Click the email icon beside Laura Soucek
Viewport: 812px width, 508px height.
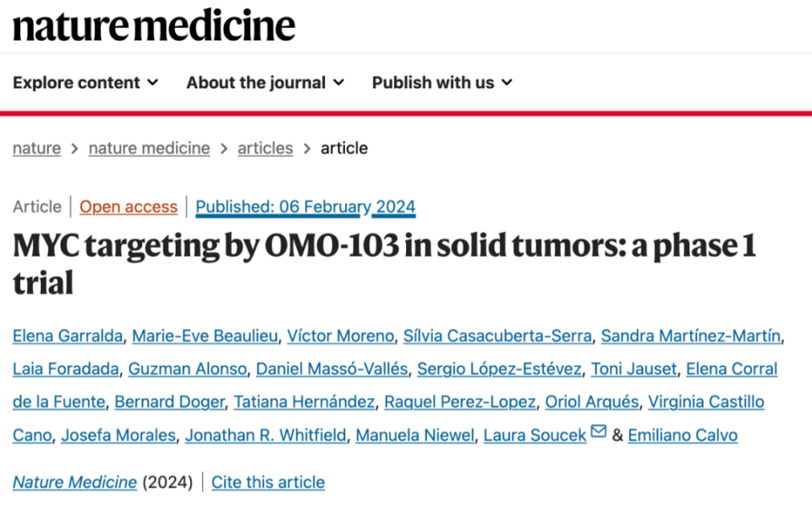tap(598, 433)
